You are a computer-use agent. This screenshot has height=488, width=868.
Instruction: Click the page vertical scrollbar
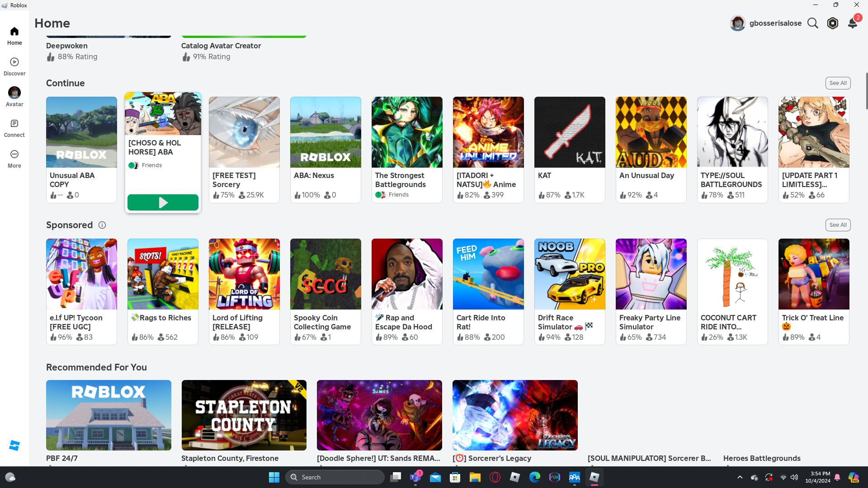866,90
